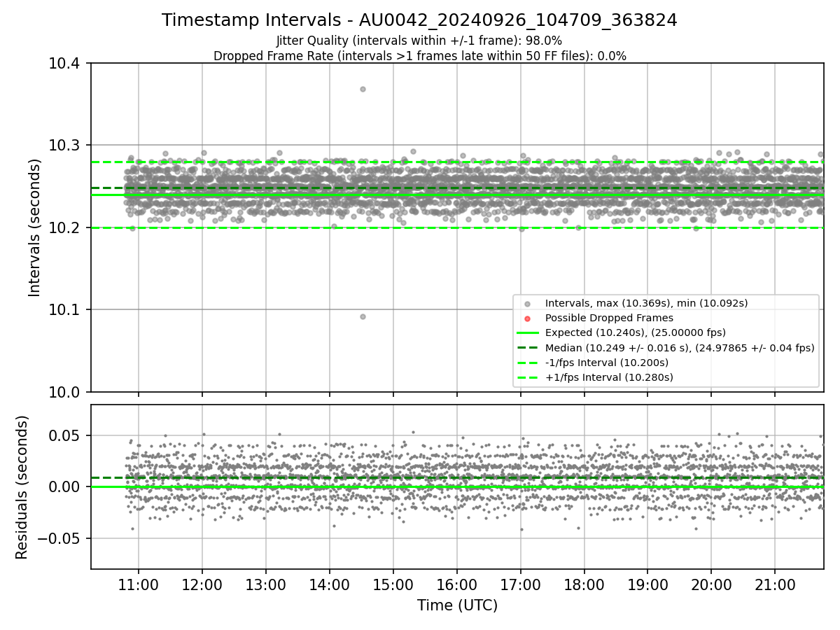
Task: Click the minimum outlier point near 10.092s
Action: [x=363, y=316]
